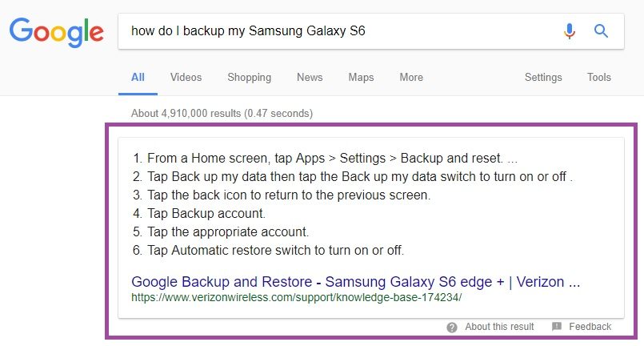Expand the Tools options
The height and width of the screenshot is (346, 644).
click(x=599, y=78)
